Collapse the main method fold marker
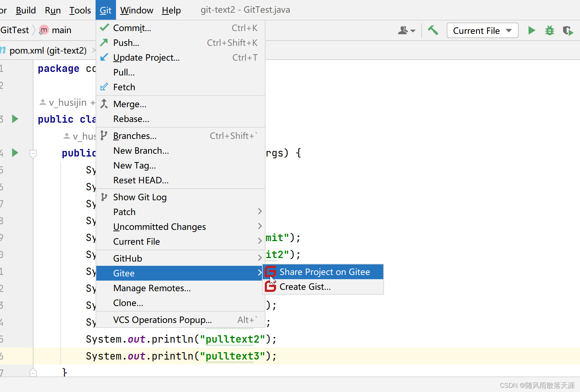 click(33, 154)
